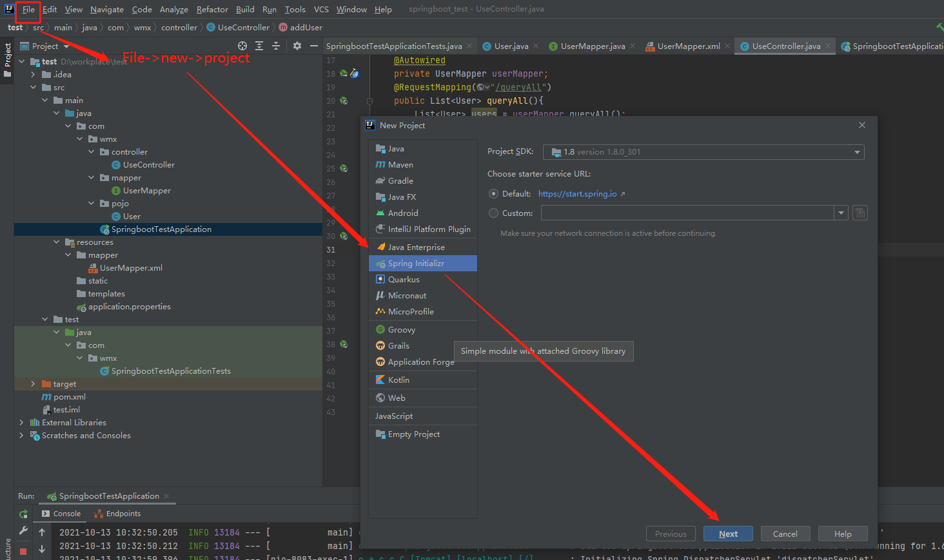Click the wrench icon in Run panel
944x560 pixels.
click(24, 531)
